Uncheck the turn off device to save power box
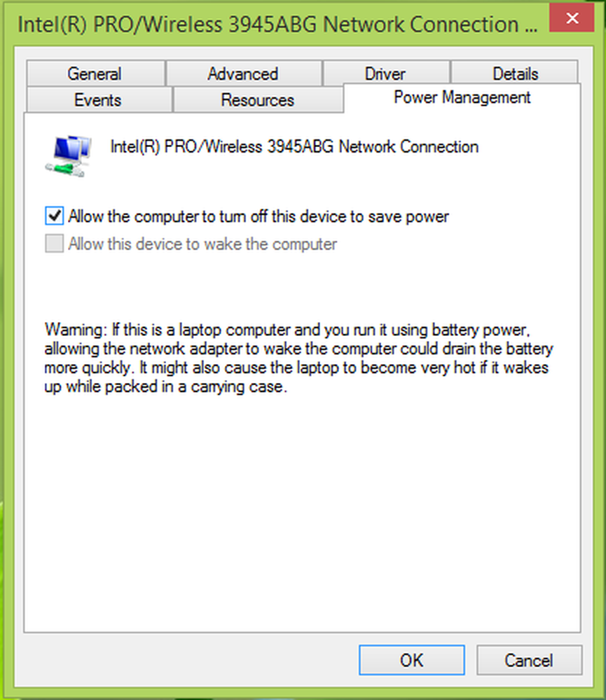 [x=55, y=216]
